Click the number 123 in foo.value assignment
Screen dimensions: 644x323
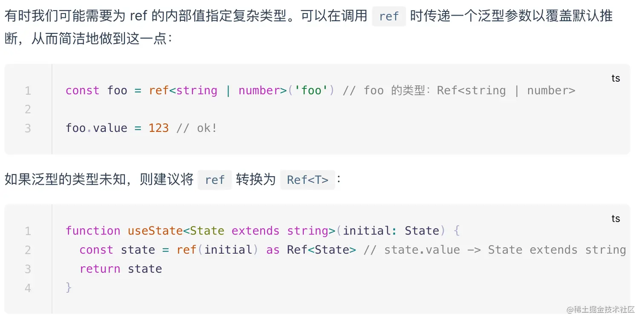pyautogui.click(x=158, y=128)
